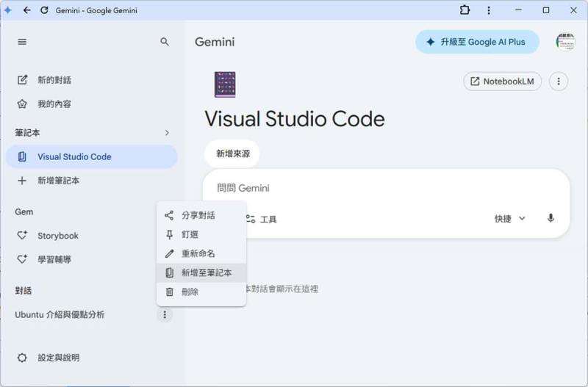Click the microphone voice input icon
Screen dimensions: 588x387
point(551,218)
